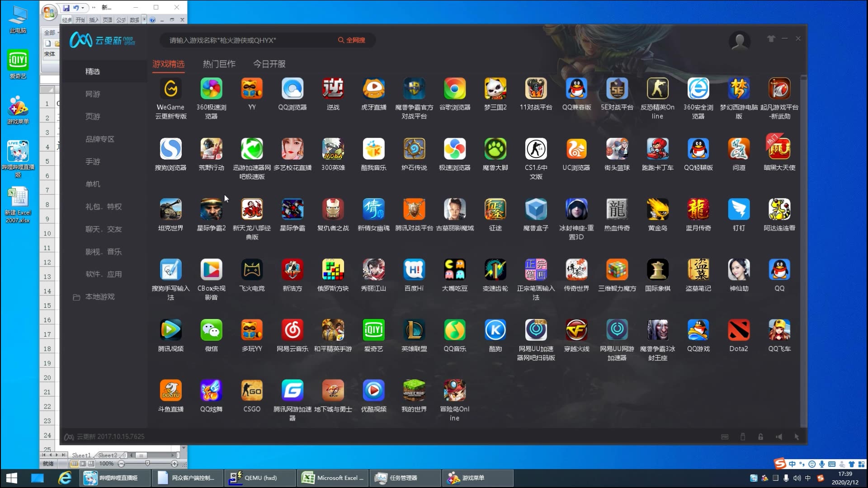Image resolution: width=868 pixels, height=488 pixels.
Task: Switch to 今日开服 tab
Action: pos(269,64)
